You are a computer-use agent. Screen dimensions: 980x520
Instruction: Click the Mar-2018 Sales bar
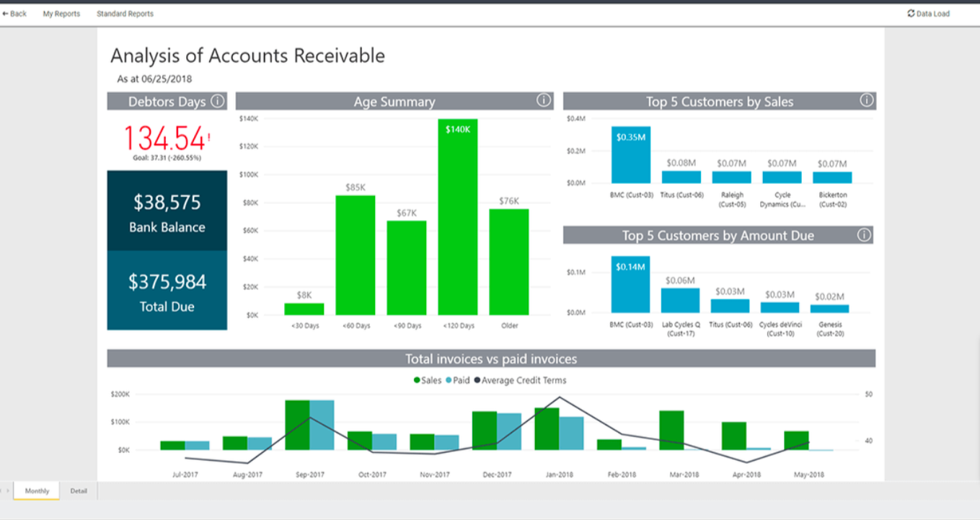(671, 431)
